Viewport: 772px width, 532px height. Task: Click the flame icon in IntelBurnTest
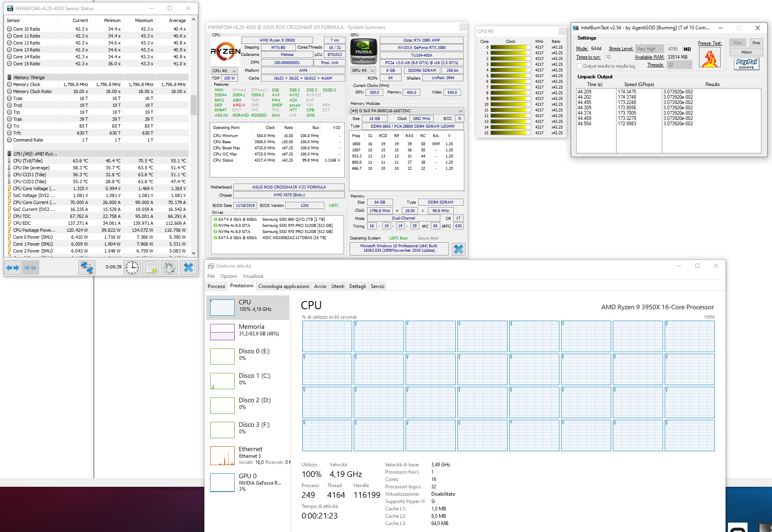click(710, 58)
